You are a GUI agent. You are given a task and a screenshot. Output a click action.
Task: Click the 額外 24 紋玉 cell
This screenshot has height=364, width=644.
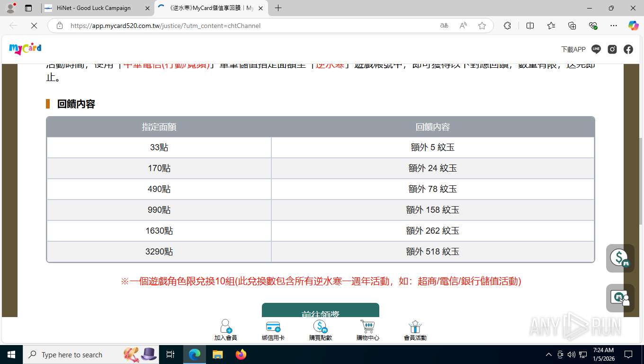pyautogui.click(x=433, y=168)
